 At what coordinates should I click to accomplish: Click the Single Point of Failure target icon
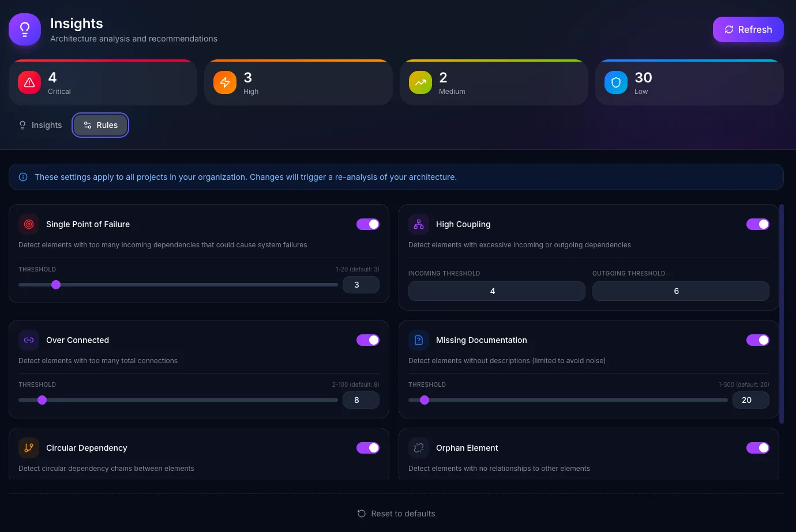click(29, 224)
